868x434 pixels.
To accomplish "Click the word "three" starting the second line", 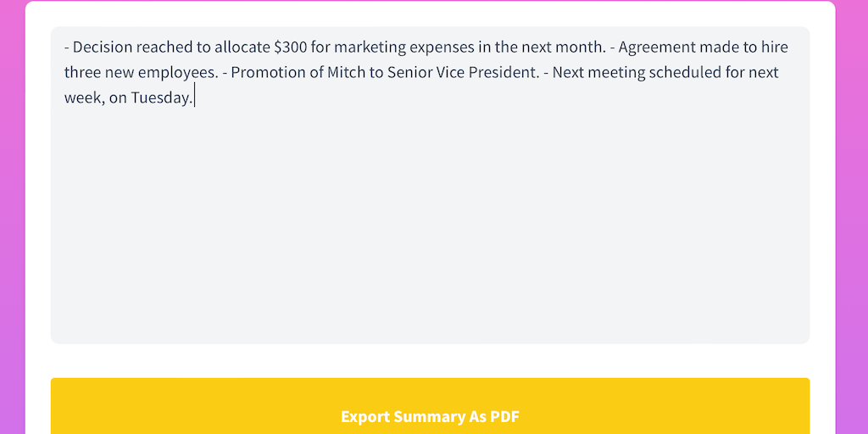I will tap(83, 73).
